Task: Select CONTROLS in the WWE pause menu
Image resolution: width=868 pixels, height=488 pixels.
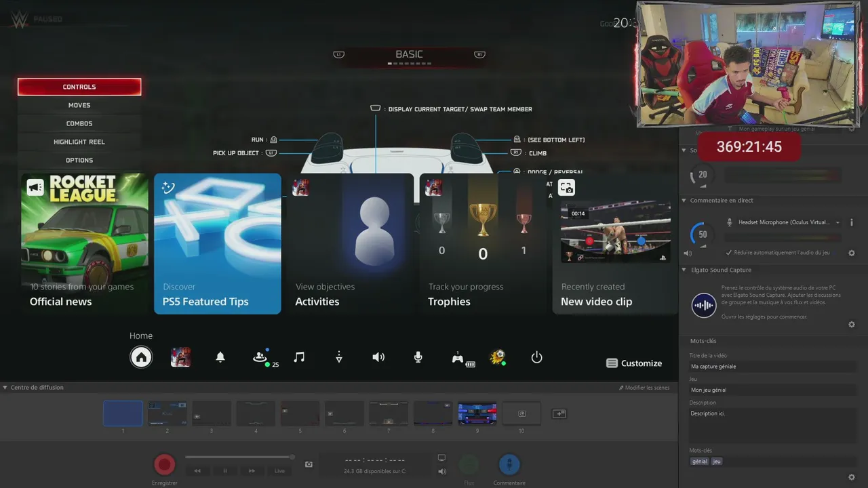Action: (x=79, y=87)
